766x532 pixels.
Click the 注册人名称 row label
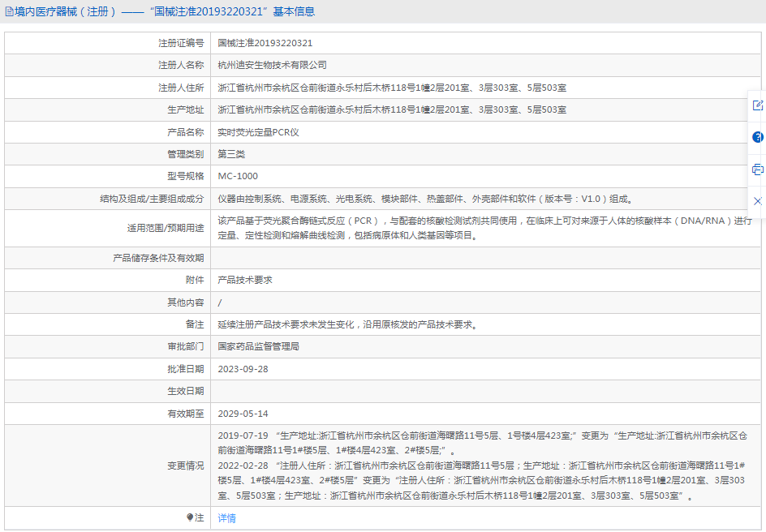point(181,65)
